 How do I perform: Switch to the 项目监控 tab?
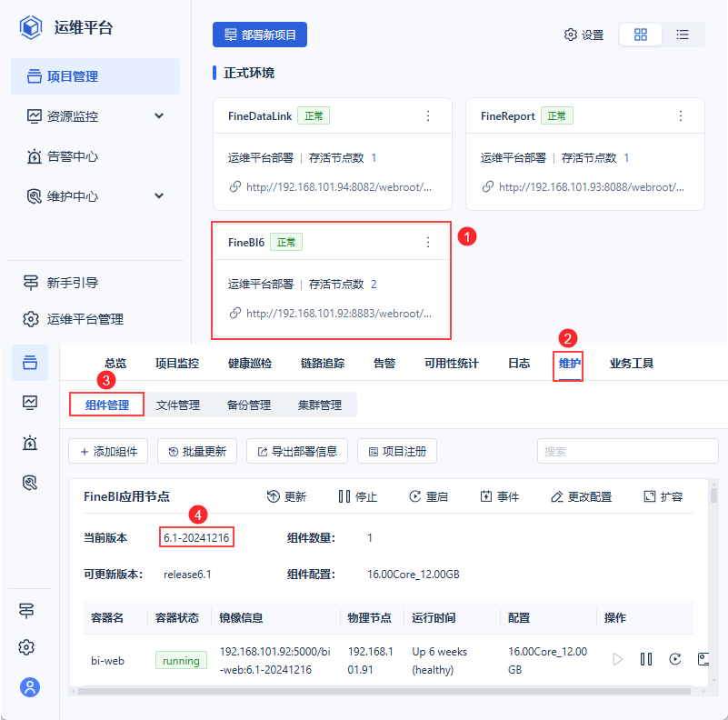177,364
